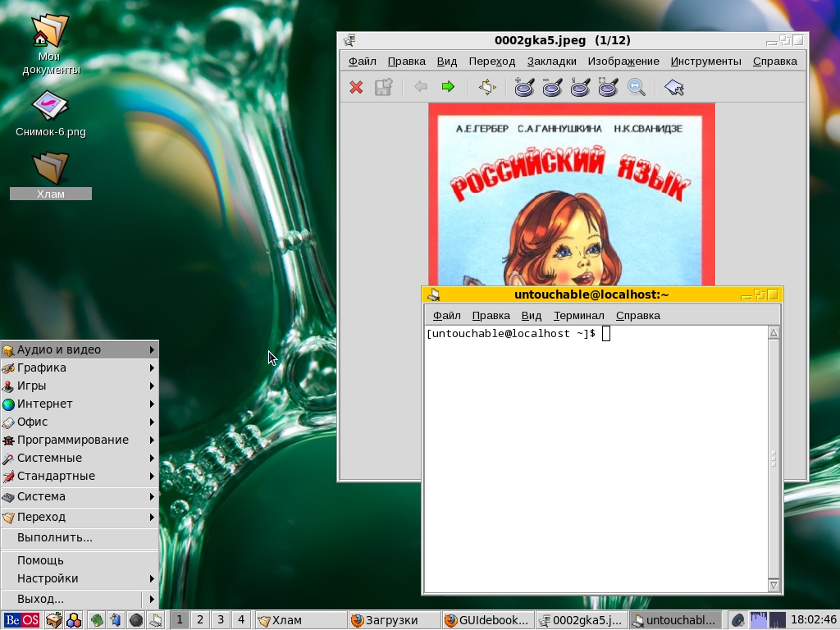Viewport: 840px width, 630px height.
Task: Expand the Интернет submenu
Action: (80, 404)
